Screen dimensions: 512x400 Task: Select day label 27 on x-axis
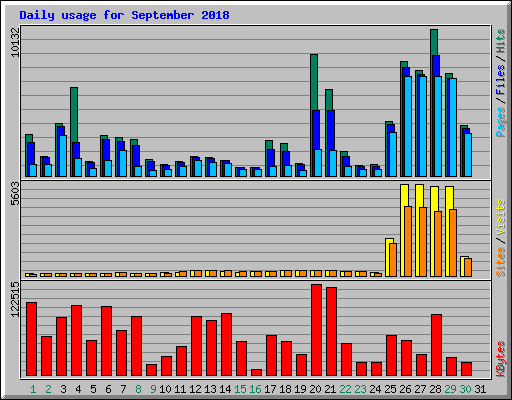pos(420,389)
